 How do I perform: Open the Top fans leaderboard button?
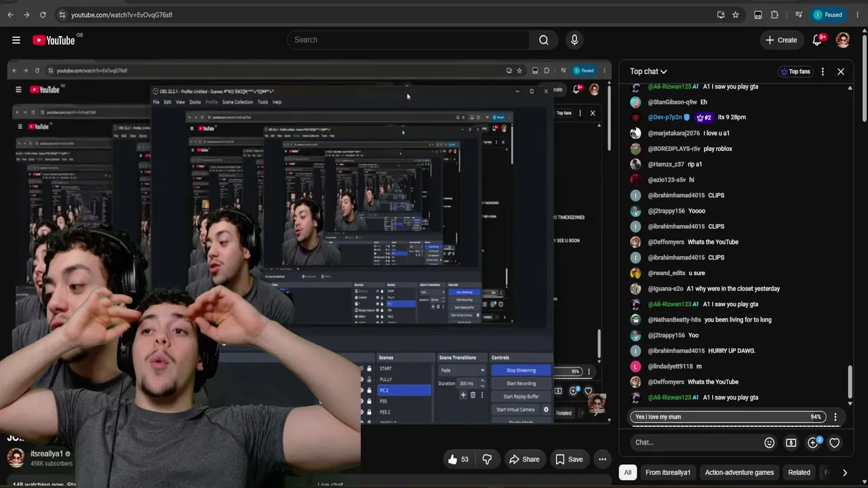tap(795, 71)
